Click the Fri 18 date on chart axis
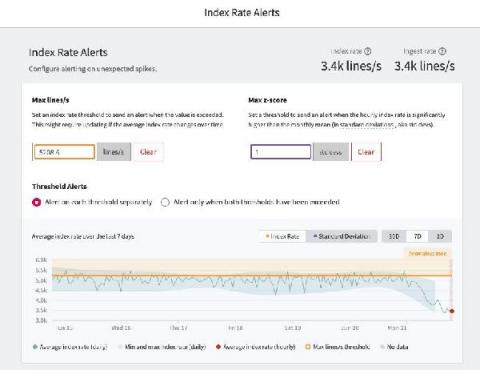Screen dimensions: 480x370 235,328
